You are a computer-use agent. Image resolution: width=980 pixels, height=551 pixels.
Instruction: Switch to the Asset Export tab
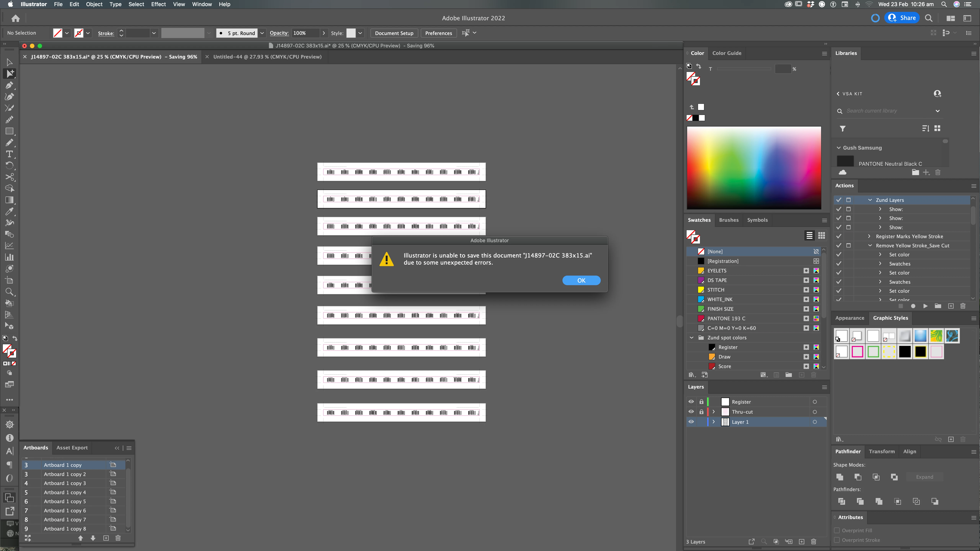pyautogui.click(x=72, y=447)
